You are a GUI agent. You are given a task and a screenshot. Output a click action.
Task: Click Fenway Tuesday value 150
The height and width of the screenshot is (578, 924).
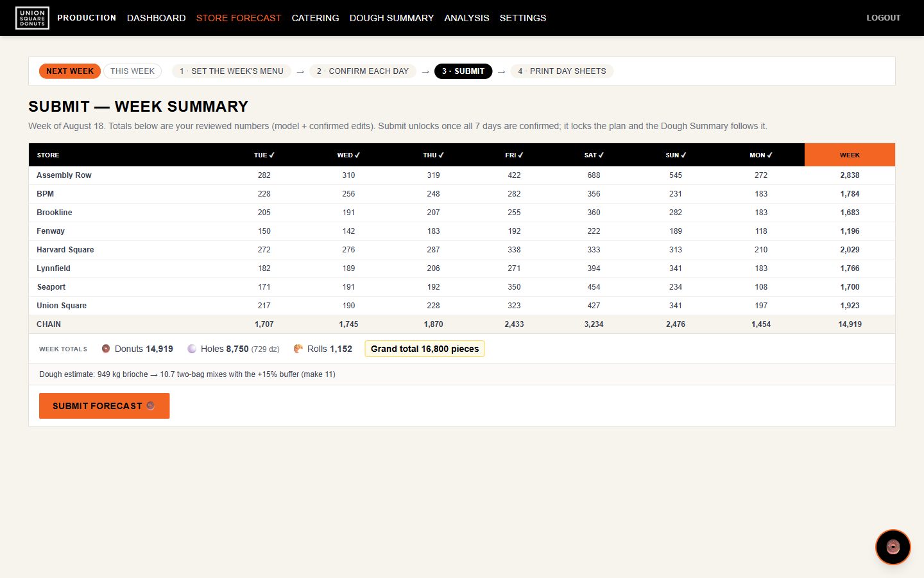click(264, 231)
